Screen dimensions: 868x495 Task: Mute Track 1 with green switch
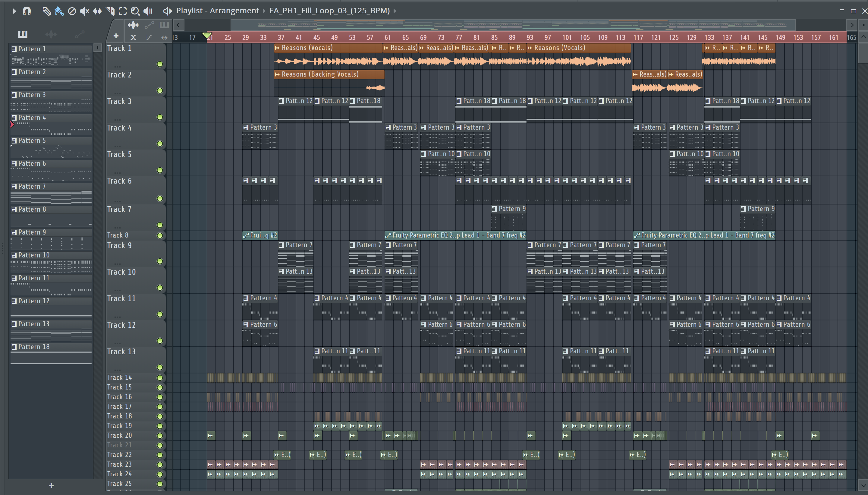[160, 64]
